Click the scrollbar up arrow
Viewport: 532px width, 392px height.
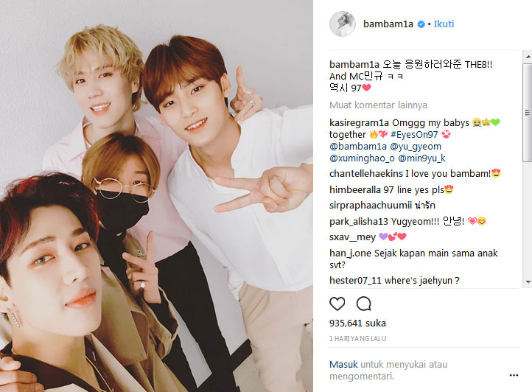pos(528,57)
